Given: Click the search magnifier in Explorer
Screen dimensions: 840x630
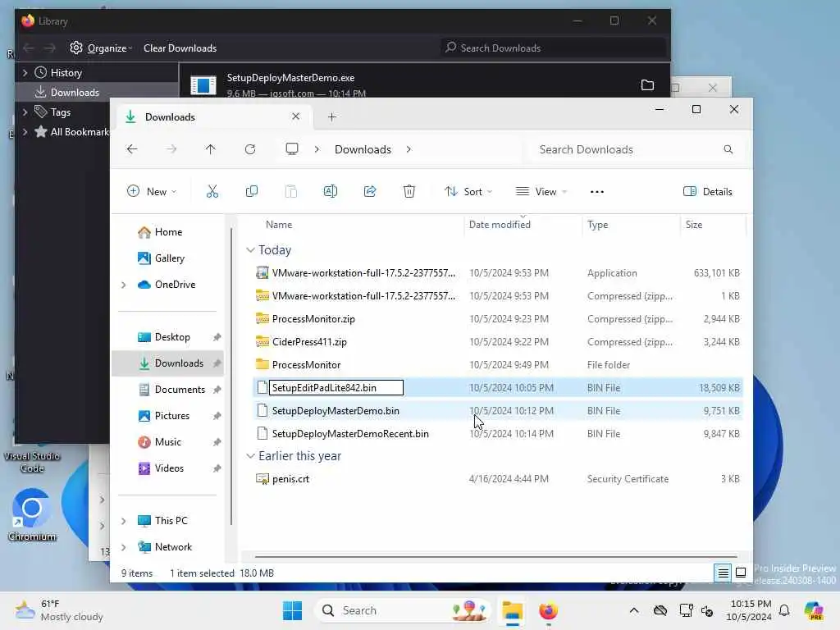Looking at the screenshot, I should point(728,149).
